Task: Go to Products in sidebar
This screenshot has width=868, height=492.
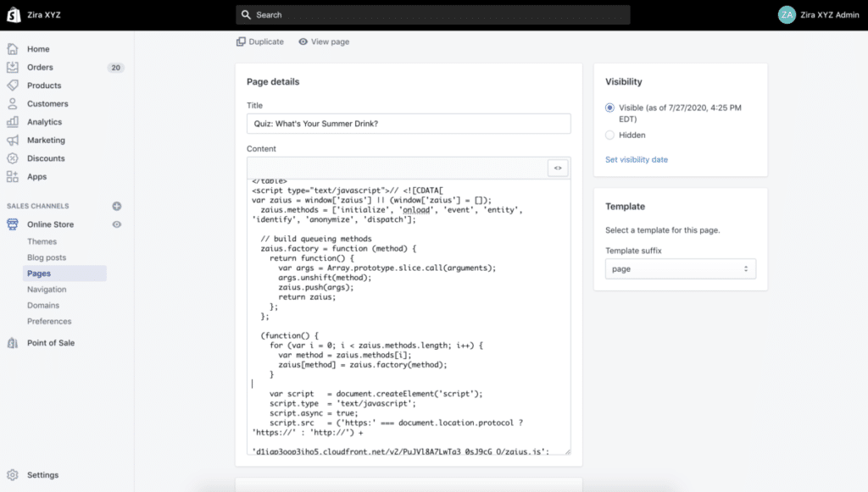Action: (44, 86)
